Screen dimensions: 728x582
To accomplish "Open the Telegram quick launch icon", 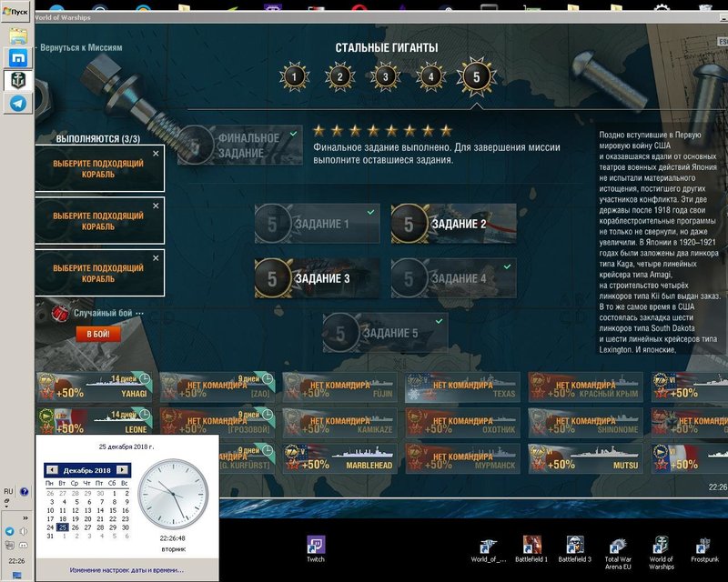I will coord(18,103).
